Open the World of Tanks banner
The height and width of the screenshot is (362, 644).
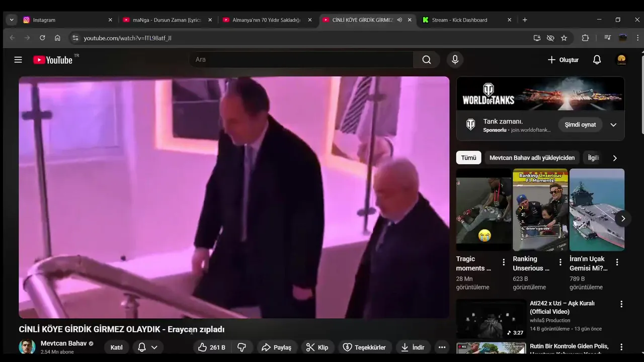[540, 94]
